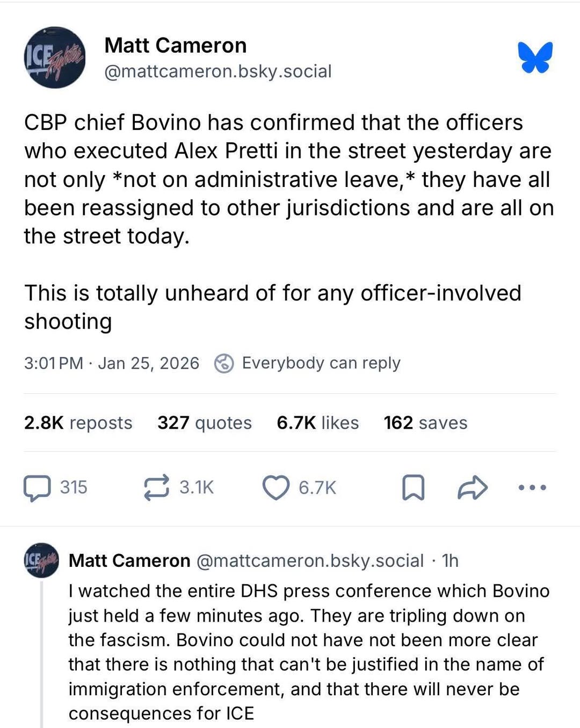Open Matt Cameron's large profile avatar
The height and width of the screenshot is (728, 580).
54,57
